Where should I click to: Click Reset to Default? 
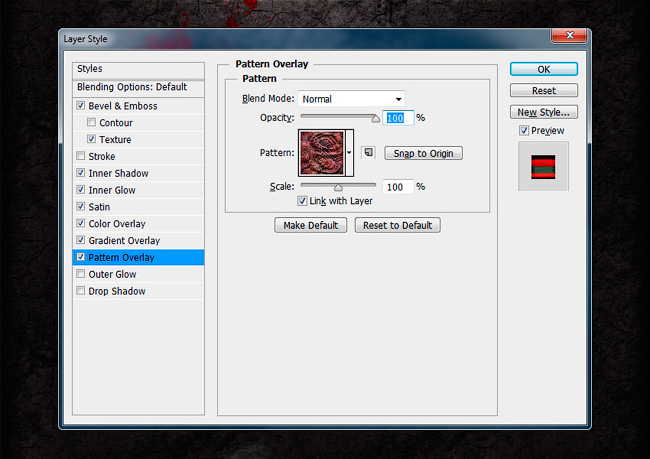[x=398, y=225]
